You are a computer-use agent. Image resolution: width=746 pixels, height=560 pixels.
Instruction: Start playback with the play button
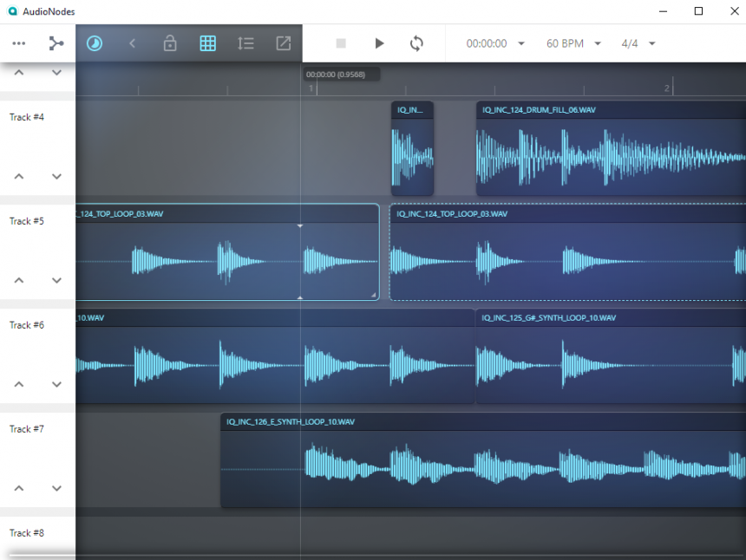coord(379,42)
